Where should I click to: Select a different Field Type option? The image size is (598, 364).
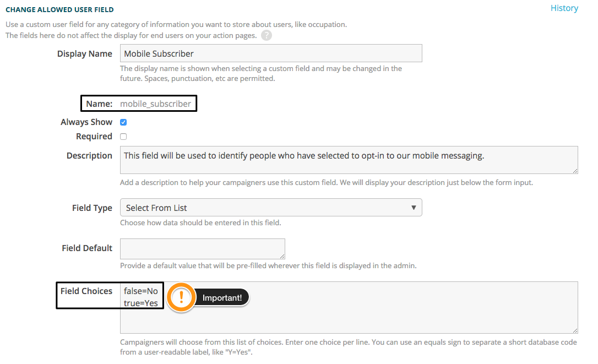click(x=271, y=208)
